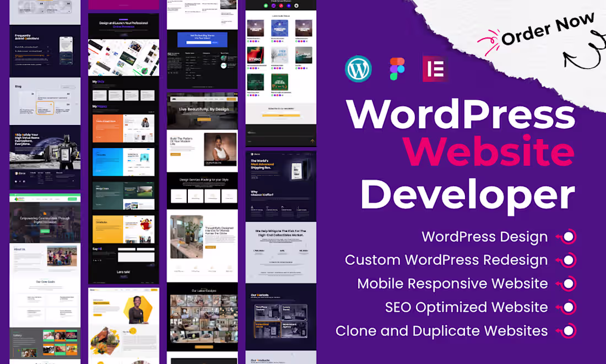Select the "SEO Optimized Website" line
This screenshot has height=364, width=606.
pyautogui.click(x=467, y=307)
